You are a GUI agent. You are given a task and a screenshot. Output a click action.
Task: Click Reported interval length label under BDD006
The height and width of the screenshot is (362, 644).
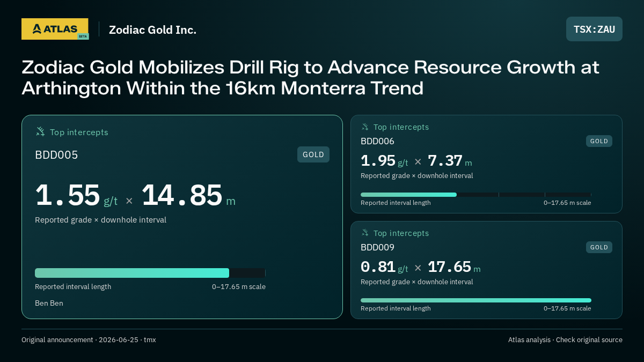point(396,203)
